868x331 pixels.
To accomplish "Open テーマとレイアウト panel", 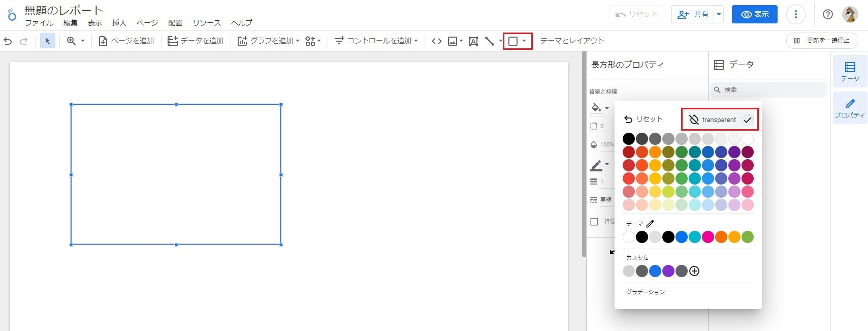I will pyautogui.click(x=572, y=41).
